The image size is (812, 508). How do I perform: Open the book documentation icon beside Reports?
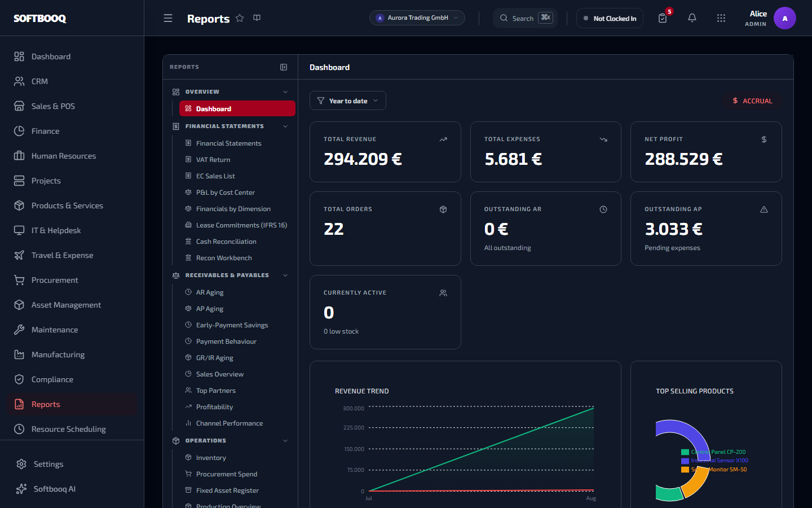[x=257, y=18]
